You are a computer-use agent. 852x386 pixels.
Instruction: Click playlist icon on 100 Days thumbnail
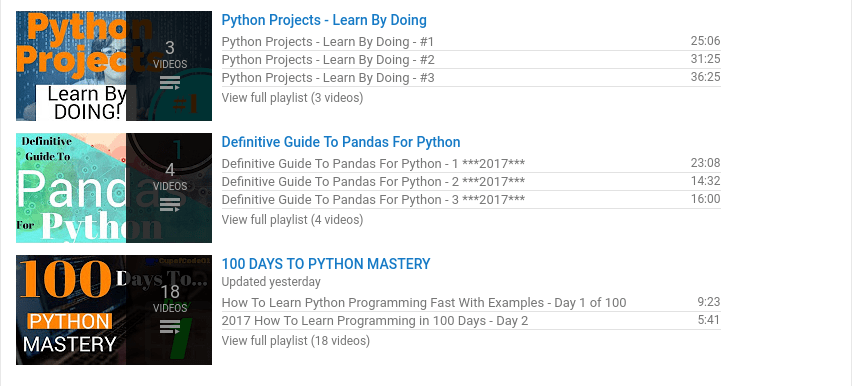pos(170,327)
